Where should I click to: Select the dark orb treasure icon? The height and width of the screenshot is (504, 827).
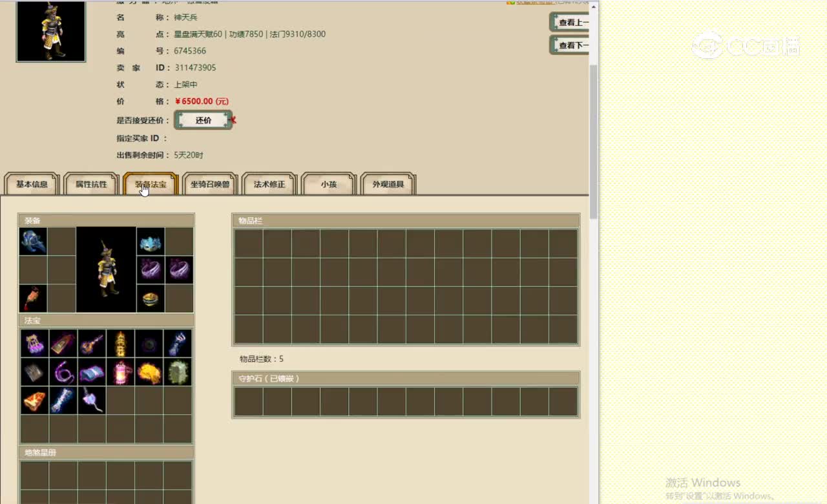[x=149, y=343]
